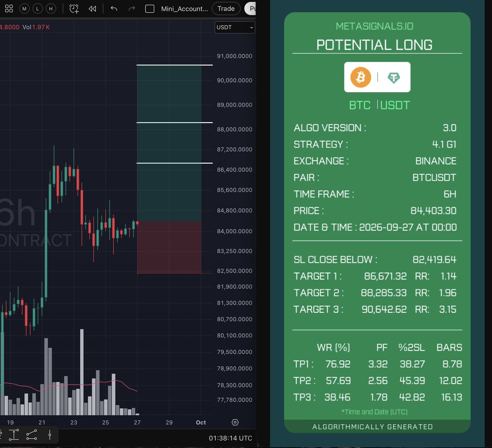This screenshot has height=448, width=492.
Task: Click the Tether logo on the signal card
Action: click(x=394, y=77)
